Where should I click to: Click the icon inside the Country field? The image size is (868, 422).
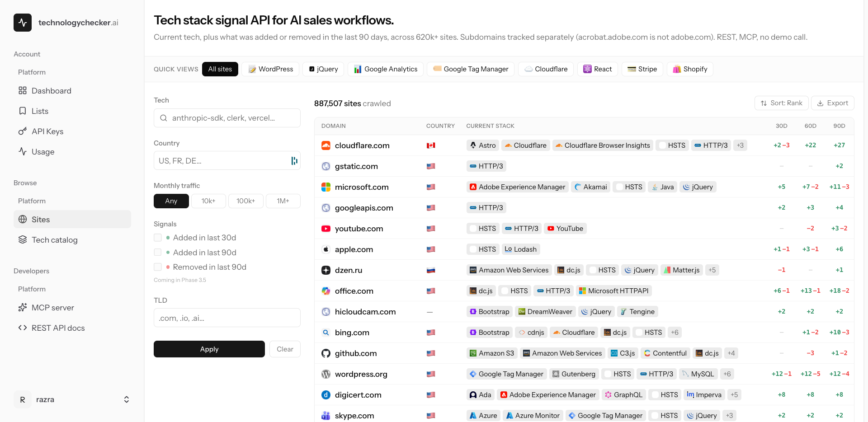tap(294, 161)
